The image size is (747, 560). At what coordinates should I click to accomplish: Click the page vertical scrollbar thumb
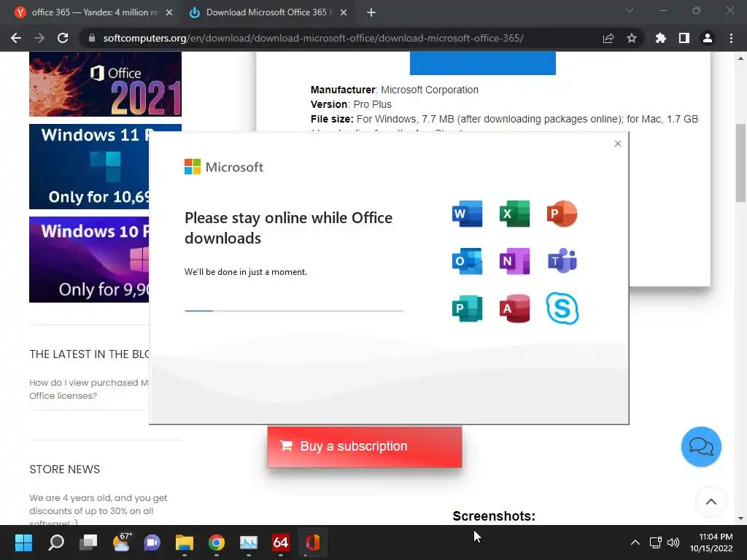click(740, 163)
